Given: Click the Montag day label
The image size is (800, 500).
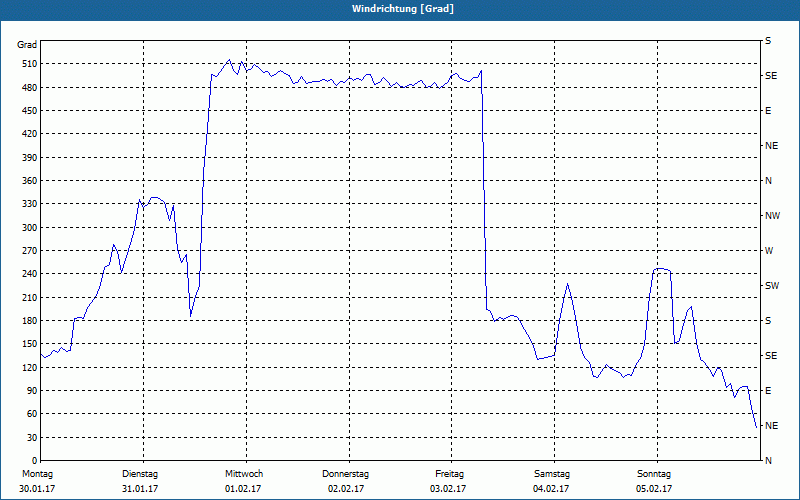Looking at the screenshot, I should coord(37,474).
